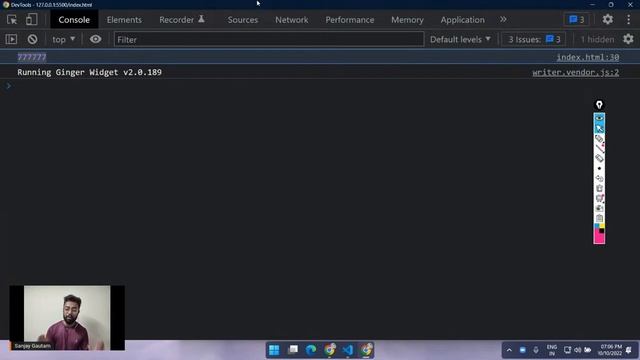Open Task View on the taskbar
Screen dimensions: 640x360
pyautogui.click(x=293, y=350)
